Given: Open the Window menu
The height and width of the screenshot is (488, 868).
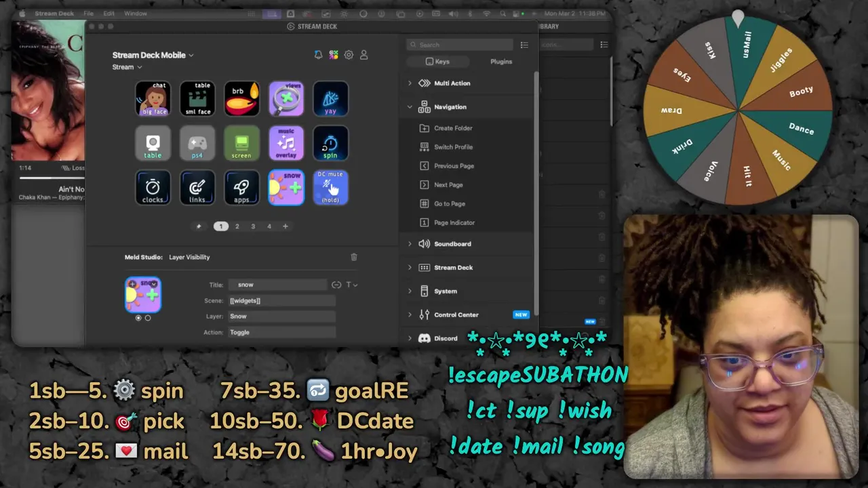Looking at the screenshot, I should tap(136, 14).
